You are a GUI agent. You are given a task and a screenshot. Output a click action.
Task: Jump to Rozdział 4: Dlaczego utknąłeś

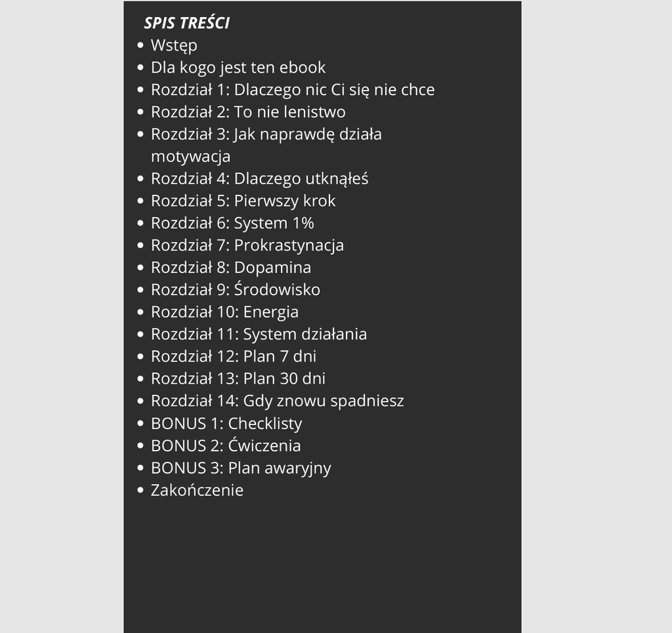click(x=260, y=178)
